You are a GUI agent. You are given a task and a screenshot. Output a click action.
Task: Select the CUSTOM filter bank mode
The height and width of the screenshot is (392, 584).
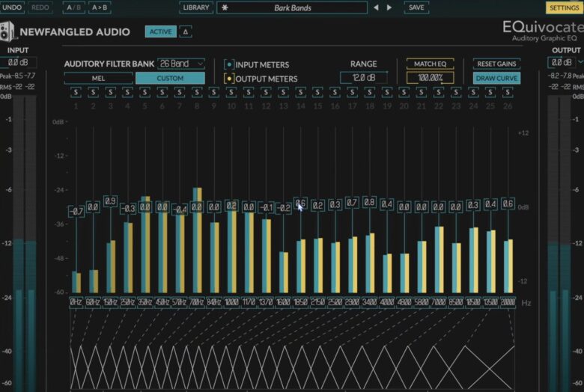click(x=170, y=78)
